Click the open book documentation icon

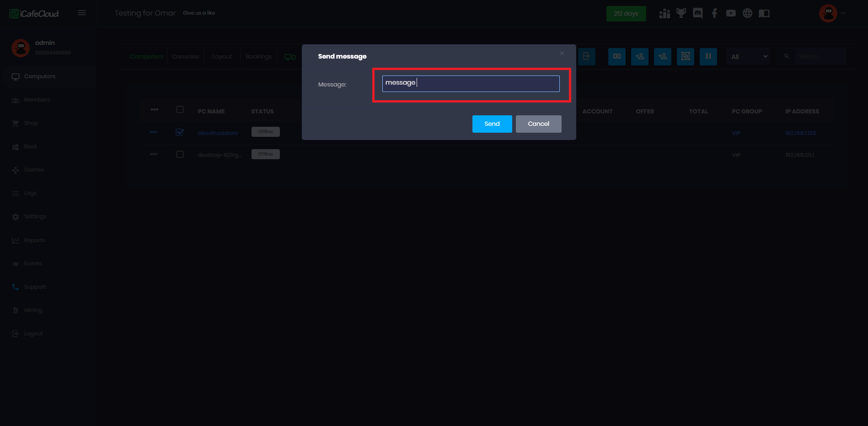[x=764, y=13]
